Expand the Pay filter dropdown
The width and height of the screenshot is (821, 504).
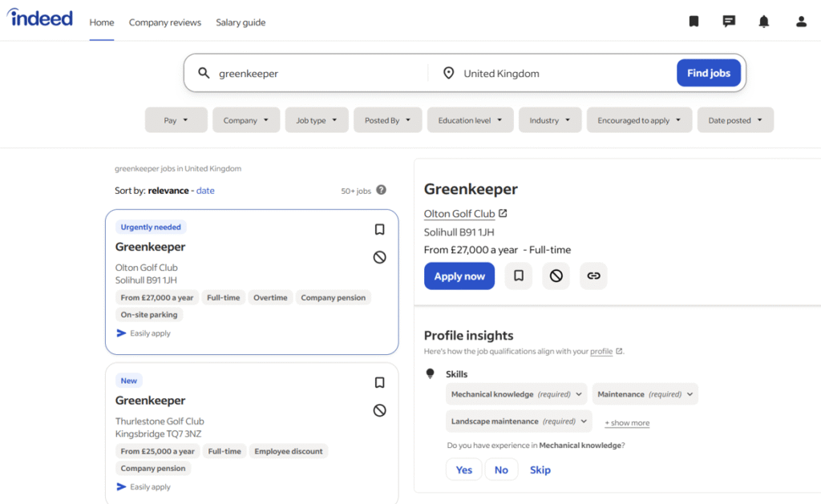coord(176,120)
